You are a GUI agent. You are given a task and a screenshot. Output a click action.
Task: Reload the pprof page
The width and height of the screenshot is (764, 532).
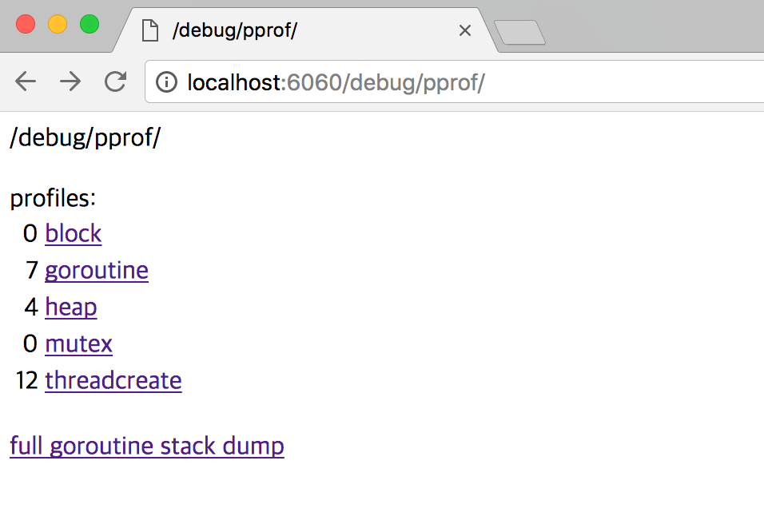coord(115,81)
